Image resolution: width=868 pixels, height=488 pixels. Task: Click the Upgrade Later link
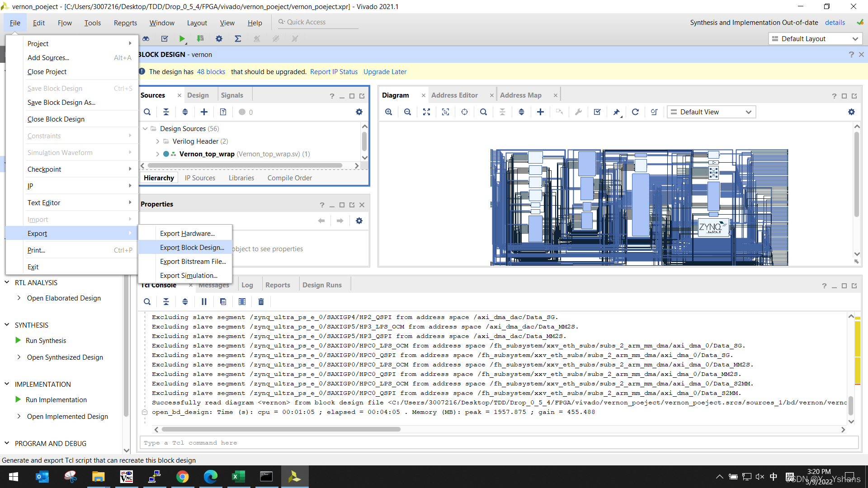(x=385, y=72)
